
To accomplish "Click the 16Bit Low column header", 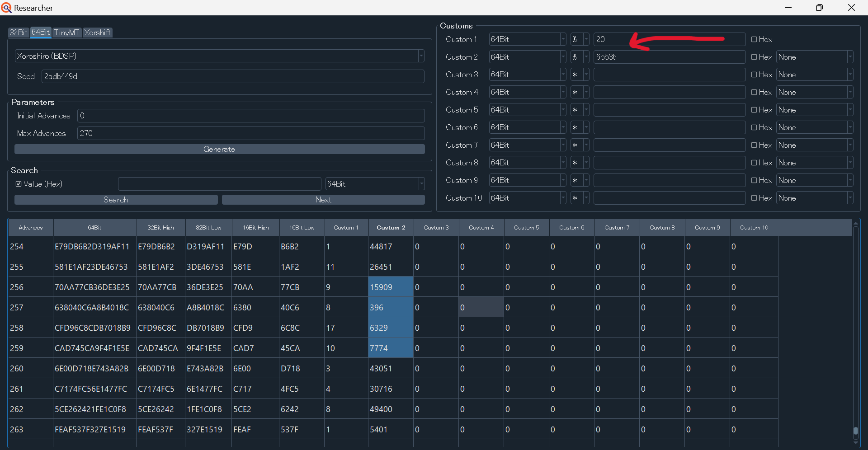I will pos(302,228).
